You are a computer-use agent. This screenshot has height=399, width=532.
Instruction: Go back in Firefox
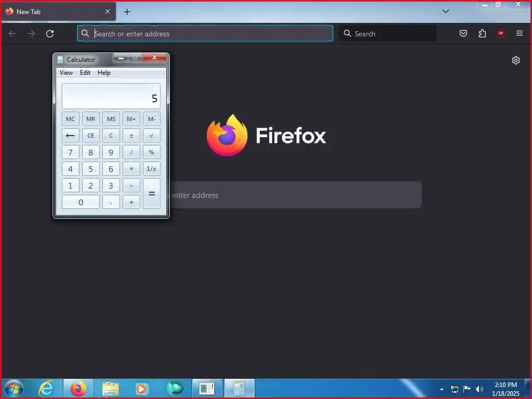coord(12,34)
